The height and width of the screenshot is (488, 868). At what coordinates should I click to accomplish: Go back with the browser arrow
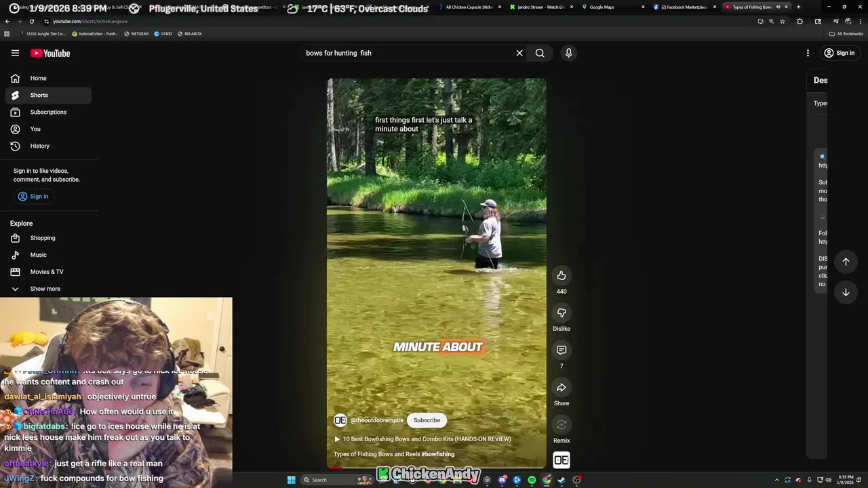[x=7, y=21]
